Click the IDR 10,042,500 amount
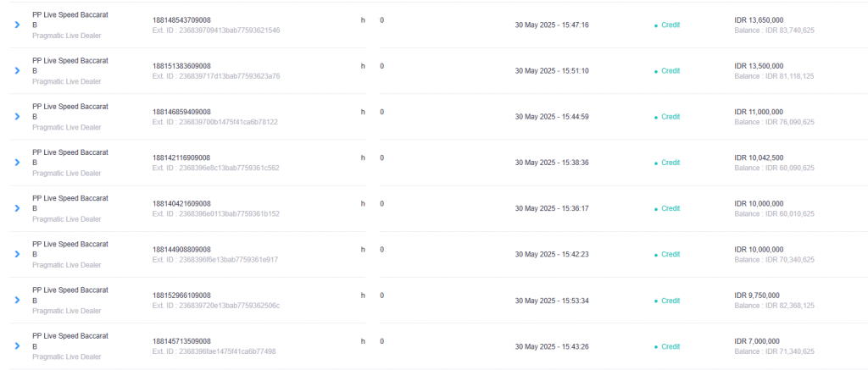The height and width of the screenshot is (370, 868). click(759, 157)
